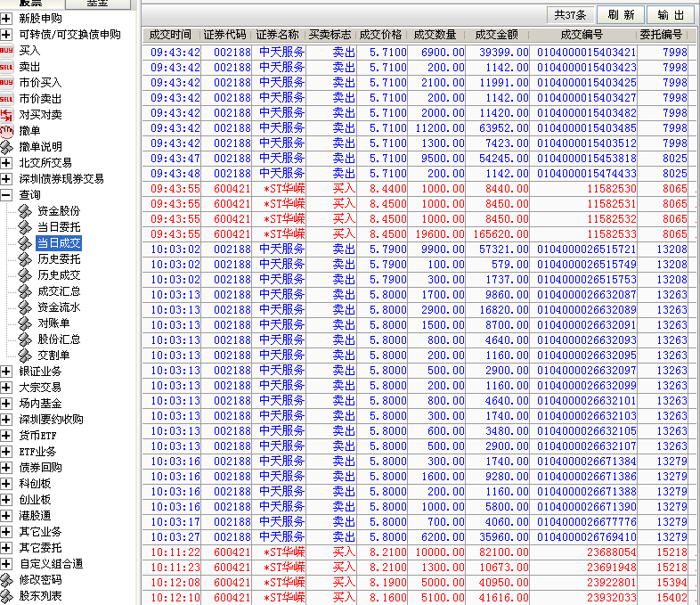The image size is (700, 605).
Task: Click the 委托编号 column header
Action: coord(661,35)
